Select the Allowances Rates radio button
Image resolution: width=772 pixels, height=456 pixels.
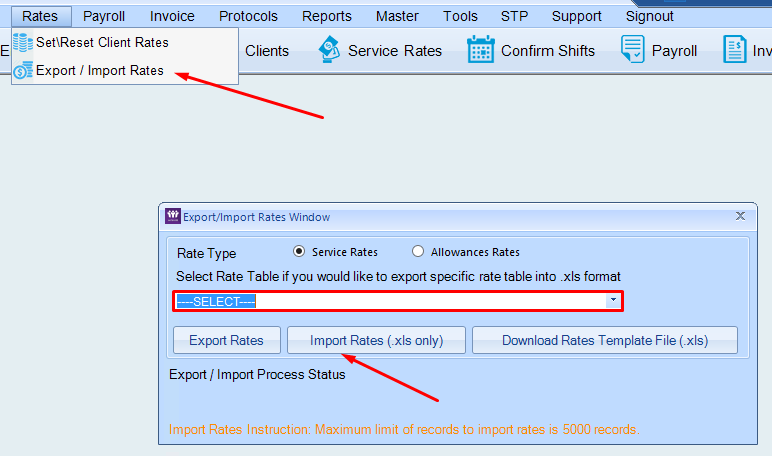coord(418,252)
